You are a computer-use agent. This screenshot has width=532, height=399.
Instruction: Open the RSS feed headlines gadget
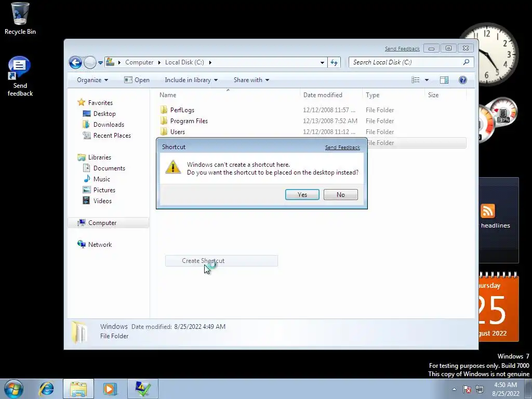tap(499, 220)
